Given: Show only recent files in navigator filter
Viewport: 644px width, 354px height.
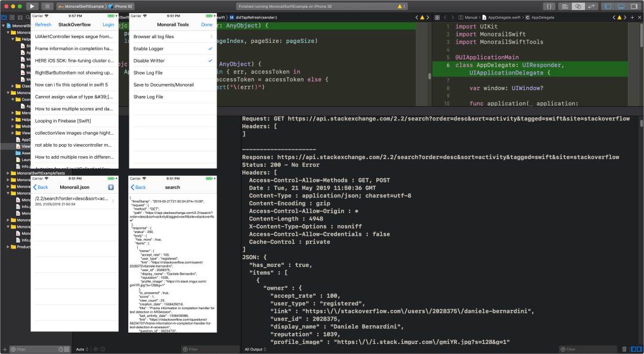Looking at the screenshot, I should click(x=60, y=349).
